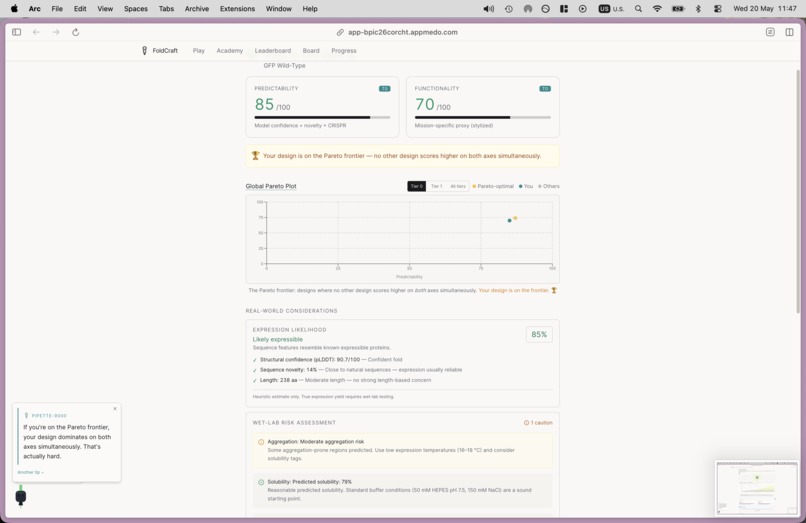
Task: Click the teal You dot on plot
Action: [509, 221]
